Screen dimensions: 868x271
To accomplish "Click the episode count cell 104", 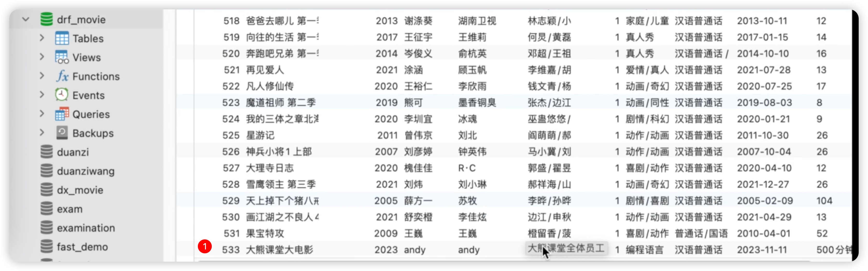I will [x=824, y=200].
